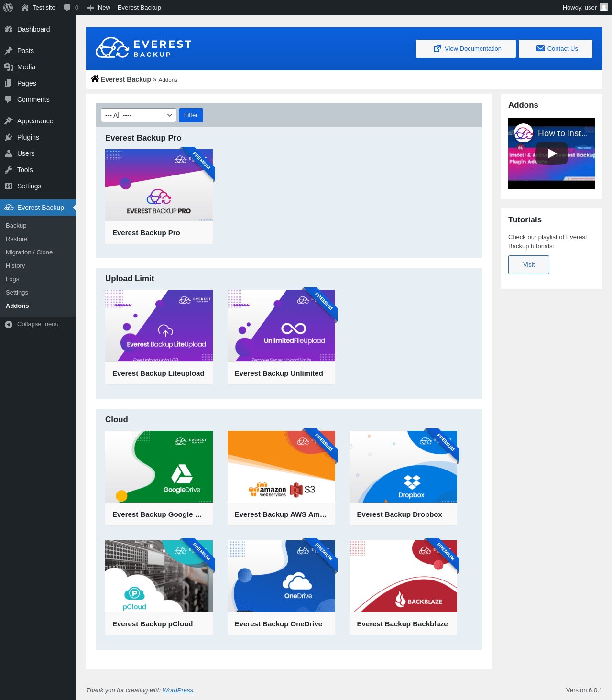
Task: Open the pCloud addon thumbnail
Action: tap(159, 576)
